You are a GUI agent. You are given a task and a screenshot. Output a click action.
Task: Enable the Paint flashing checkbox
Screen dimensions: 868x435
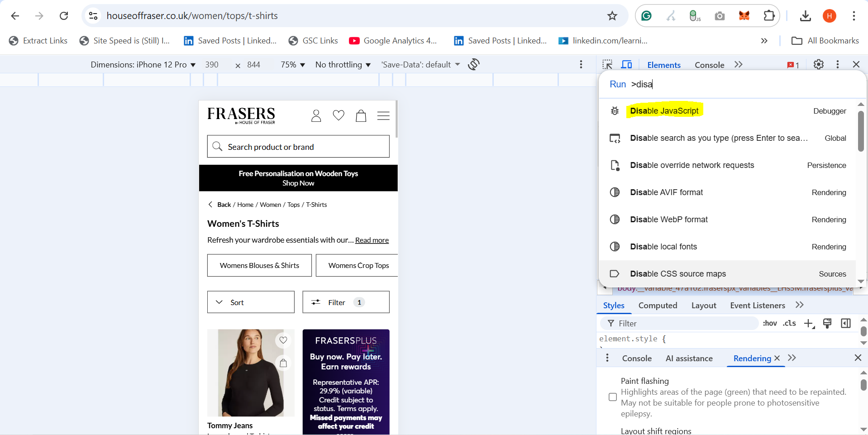613,397
